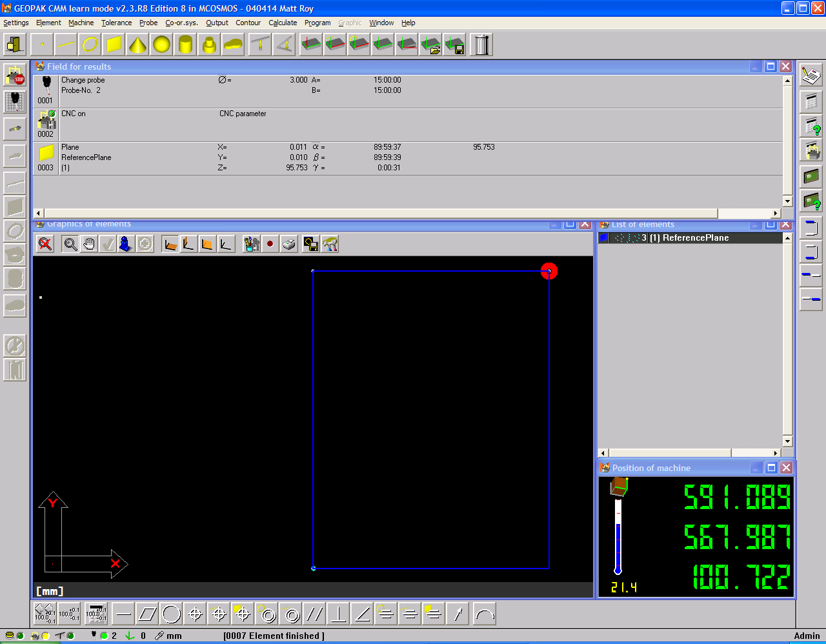The height and width of the screenshot is (644, 826).
Task: Select the Cylinder element tool
Action: (x=185, y=45)
